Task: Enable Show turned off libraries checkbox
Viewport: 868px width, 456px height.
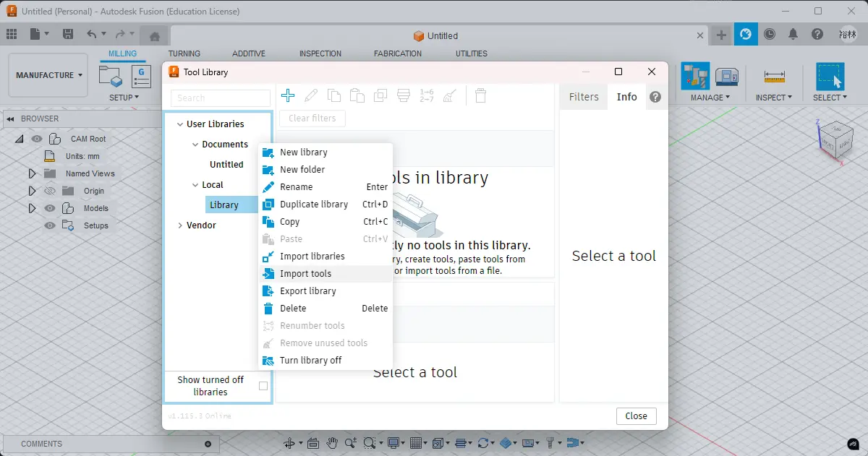Action: coord(263,386)
